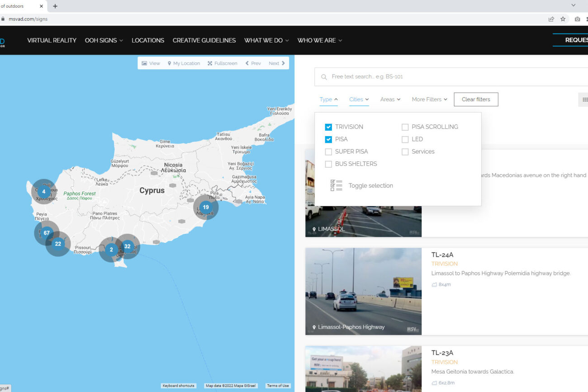Open the Areas filter dropdown
This screenshot has height=392, width=588.
(390, 99)
